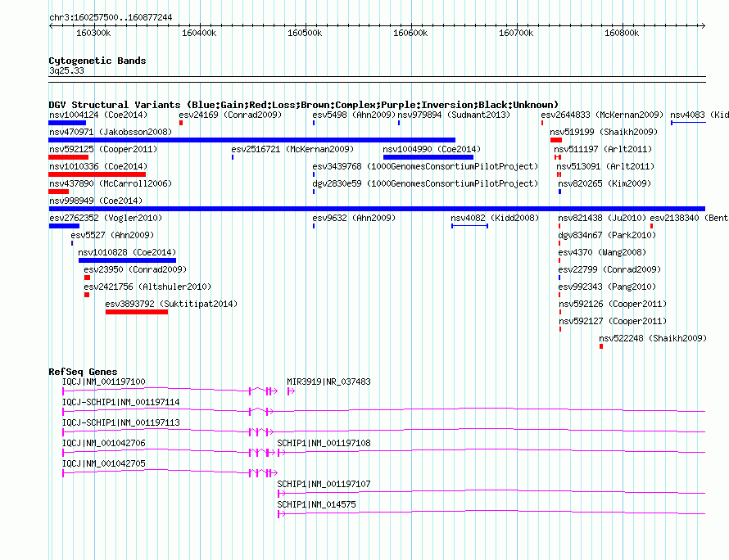Screen dimensions: 729x560
Task: Open IQCJ-SCHIP1|NM_001197114 gene label
Action: (x=121, y=402)
